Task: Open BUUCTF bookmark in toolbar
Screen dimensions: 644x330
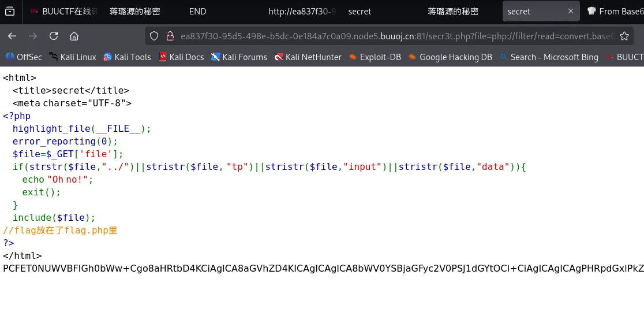Action: coord(625,57)
